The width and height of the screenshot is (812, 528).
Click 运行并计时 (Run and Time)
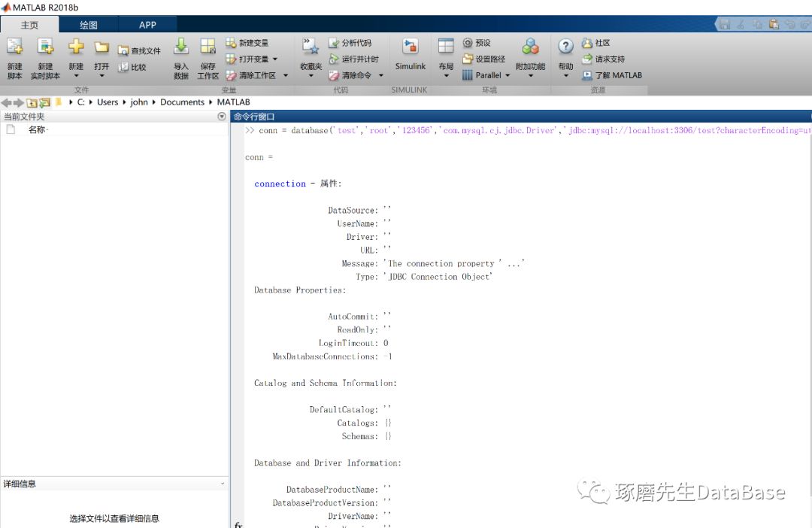pos(353,59)
